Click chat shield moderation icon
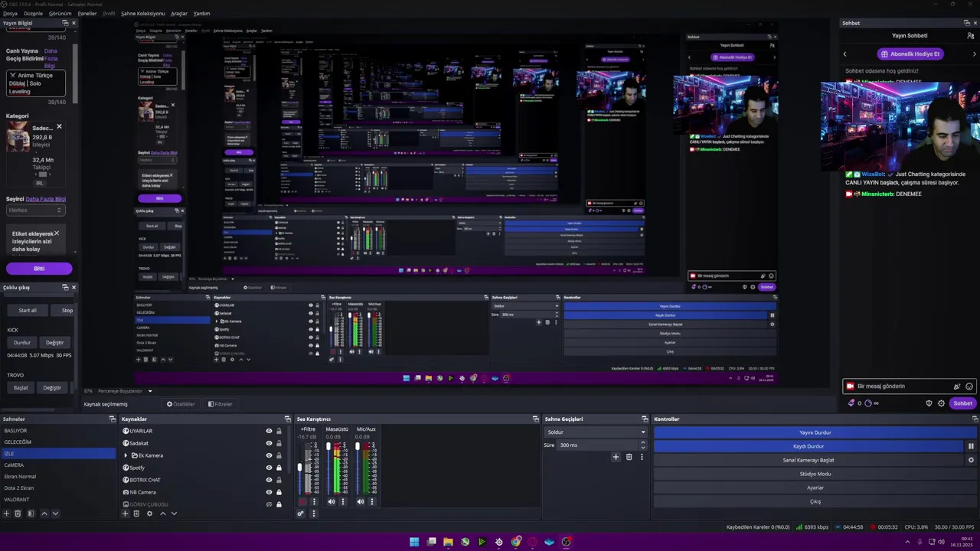The height and width of the screenshot is (551, 980). [x=929, y=403]
